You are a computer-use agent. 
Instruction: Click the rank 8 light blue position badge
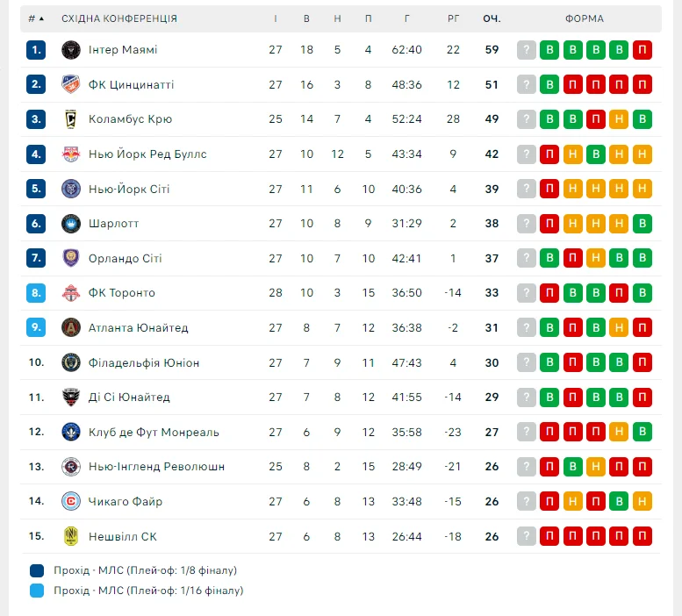click(36, 293)
